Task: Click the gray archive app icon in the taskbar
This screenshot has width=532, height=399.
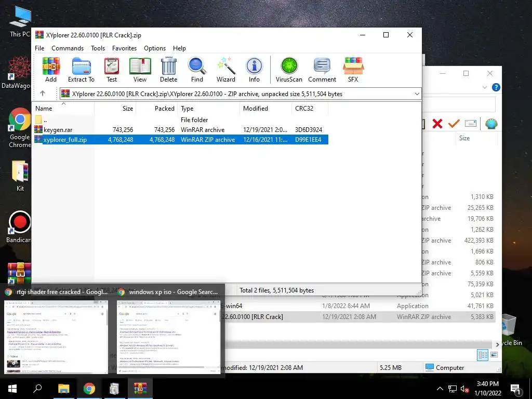Action: pyautogui.click(x=114, y=389)
